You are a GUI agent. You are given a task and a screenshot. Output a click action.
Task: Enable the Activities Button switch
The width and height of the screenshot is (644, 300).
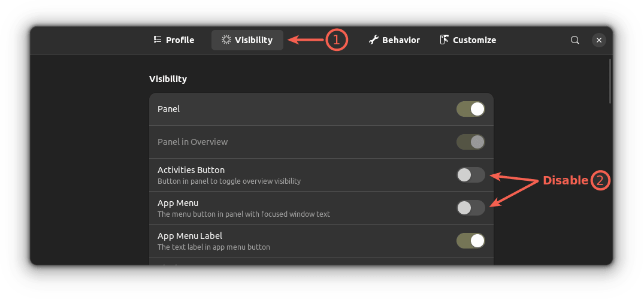470,175
